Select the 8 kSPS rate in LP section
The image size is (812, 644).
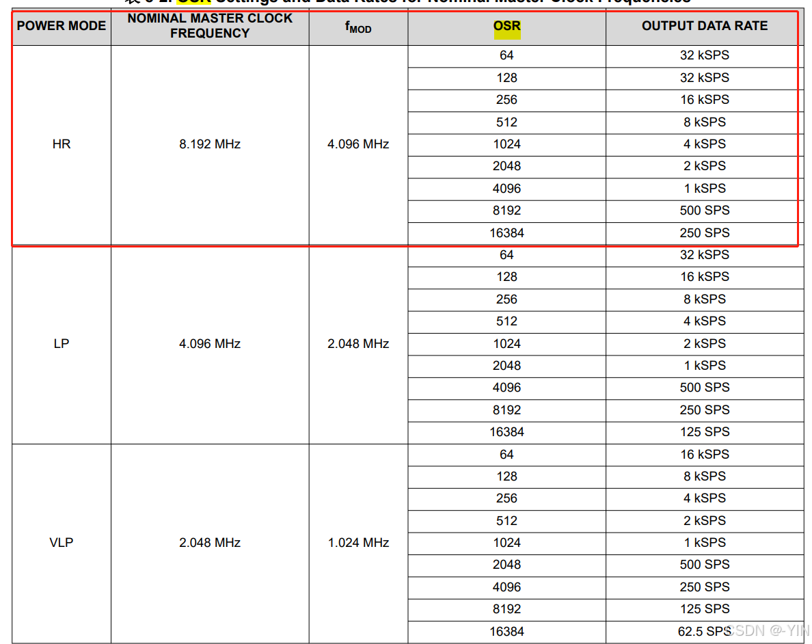[x=704, y=299]
